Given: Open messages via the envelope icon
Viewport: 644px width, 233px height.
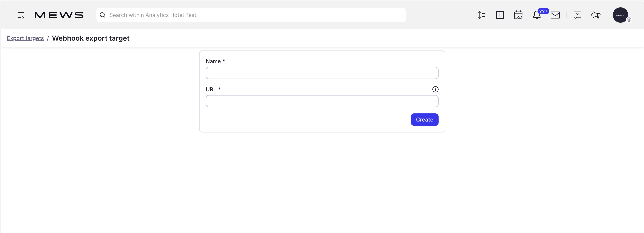Looking at the screenshot, I should [x=555, y=15].
